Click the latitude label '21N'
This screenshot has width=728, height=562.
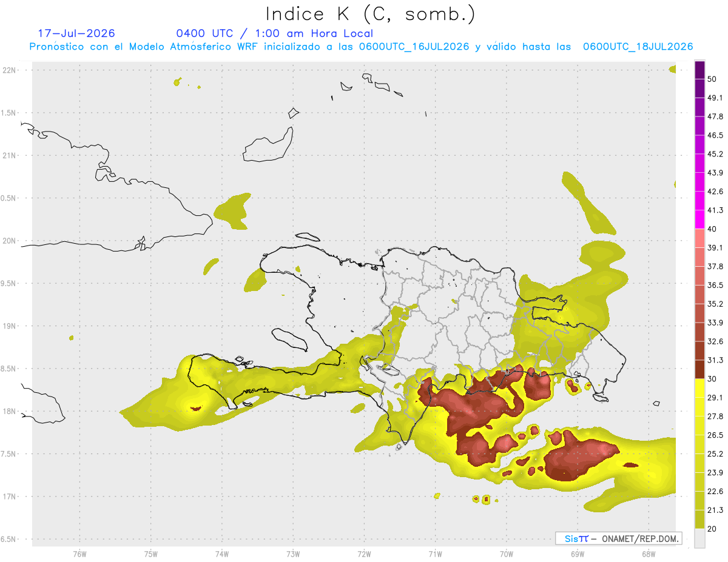click(10, 156)
